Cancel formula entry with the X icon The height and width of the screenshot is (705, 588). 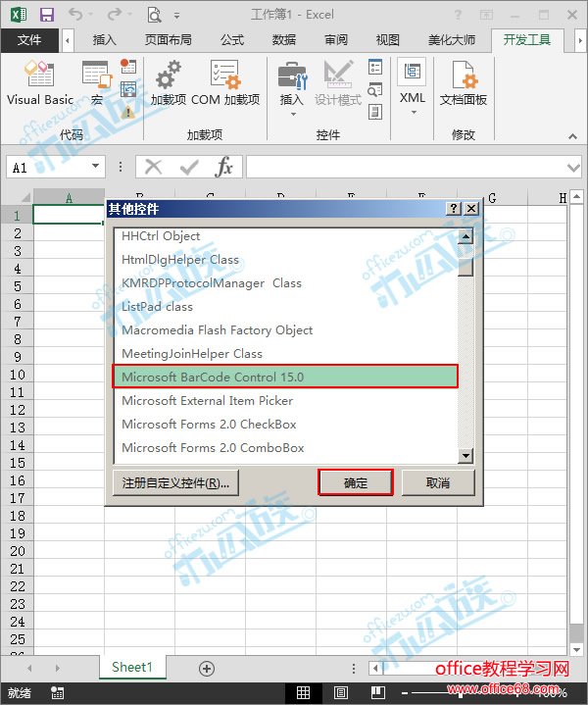(153, 167)
